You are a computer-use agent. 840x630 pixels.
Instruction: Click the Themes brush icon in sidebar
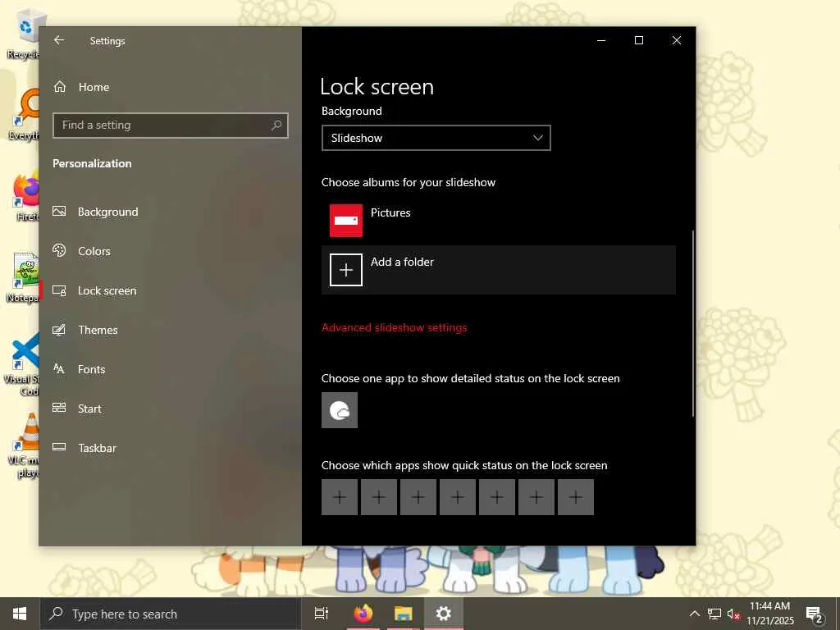59,330
